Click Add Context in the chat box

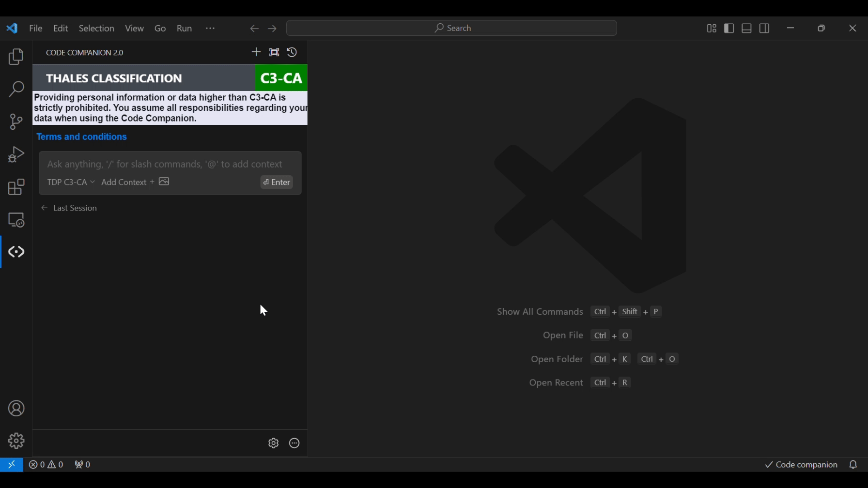(x=128, y=182)
